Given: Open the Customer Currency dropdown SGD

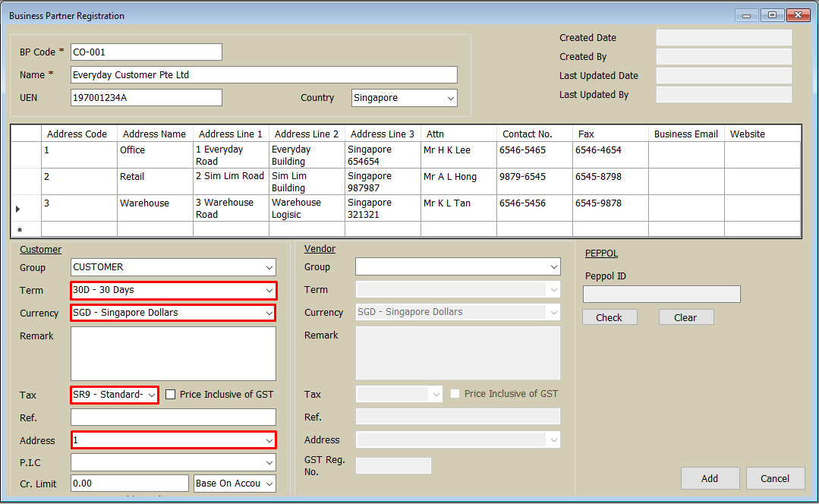Looking at the screenshot, I should [173, 312].
